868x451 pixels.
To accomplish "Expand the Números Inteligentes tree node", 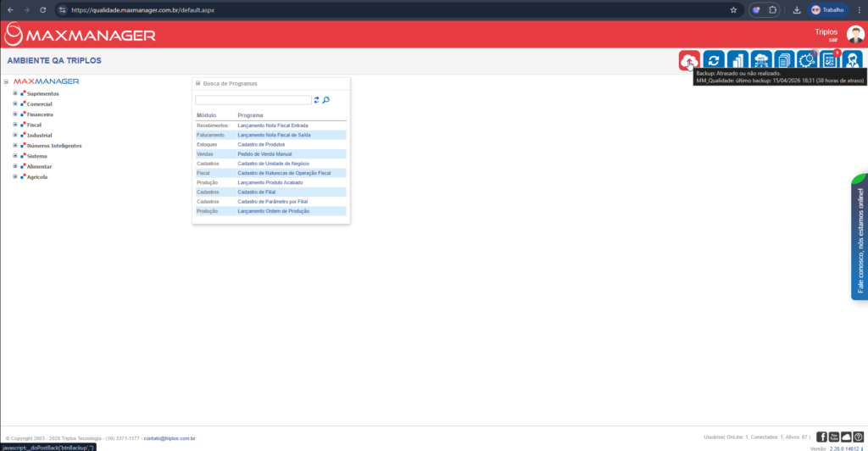I will (x=15, y=145).
